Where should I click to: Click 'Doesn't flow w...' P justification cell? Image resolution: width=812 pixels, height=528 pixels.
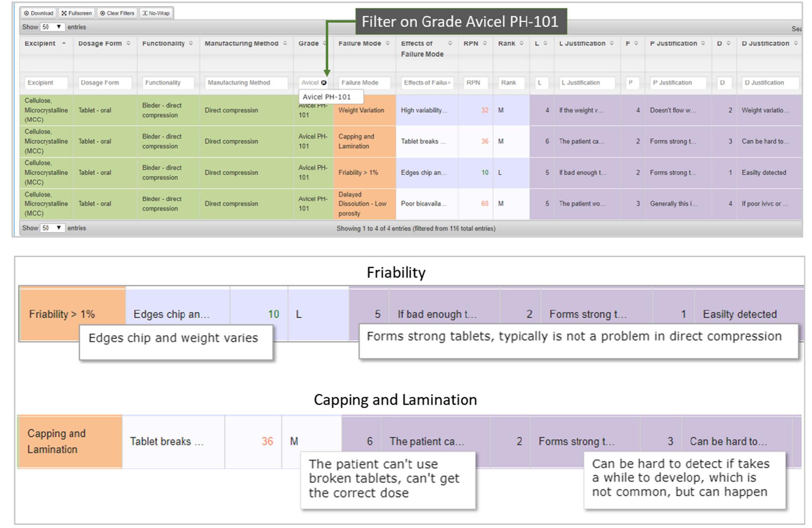(678, 110)
